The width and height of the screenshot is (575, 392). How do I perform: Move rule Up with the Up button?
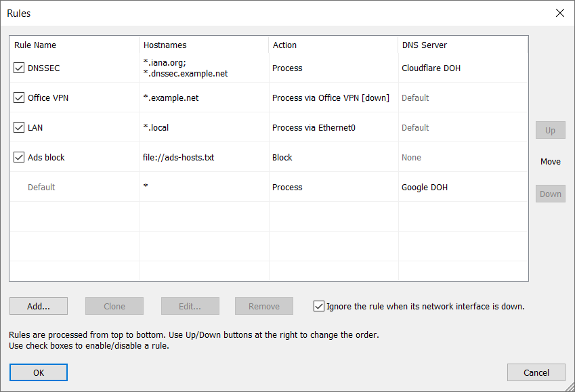(550, 130)
